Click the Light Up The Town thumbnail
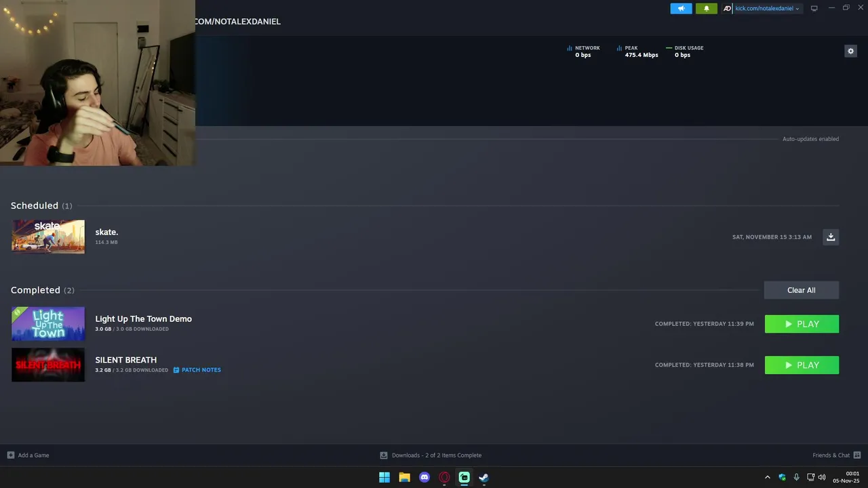868x488 pixels. click(x=48, y=324)
